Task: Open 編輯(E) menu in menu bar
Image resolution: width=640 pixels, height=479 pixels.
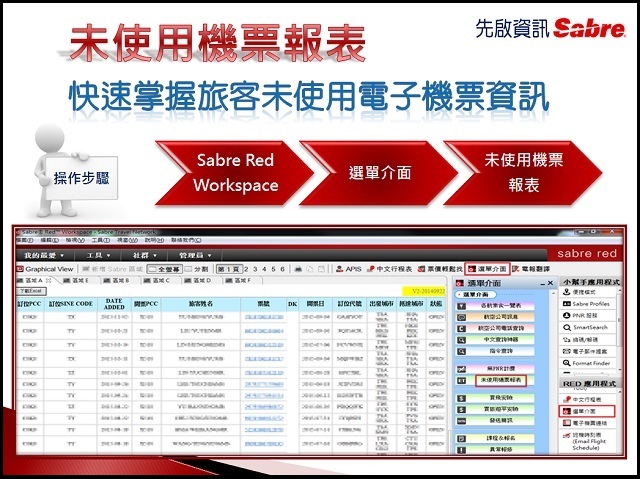Action: pyautogui.click(x=49, y=240)
